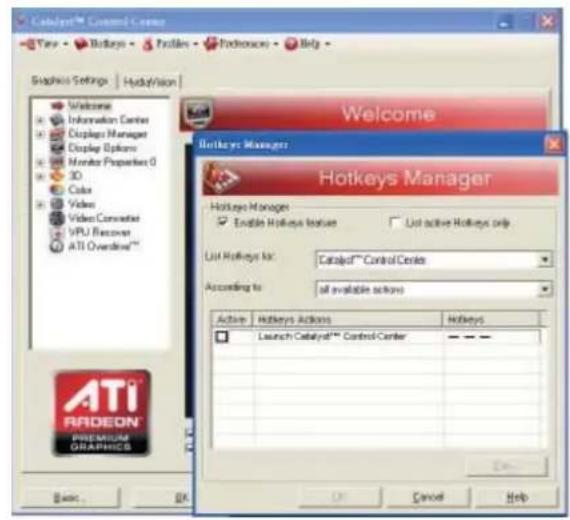Click the Video Converter icon
The width and height of the screenshot is (570, 520).
pos(57,218)
